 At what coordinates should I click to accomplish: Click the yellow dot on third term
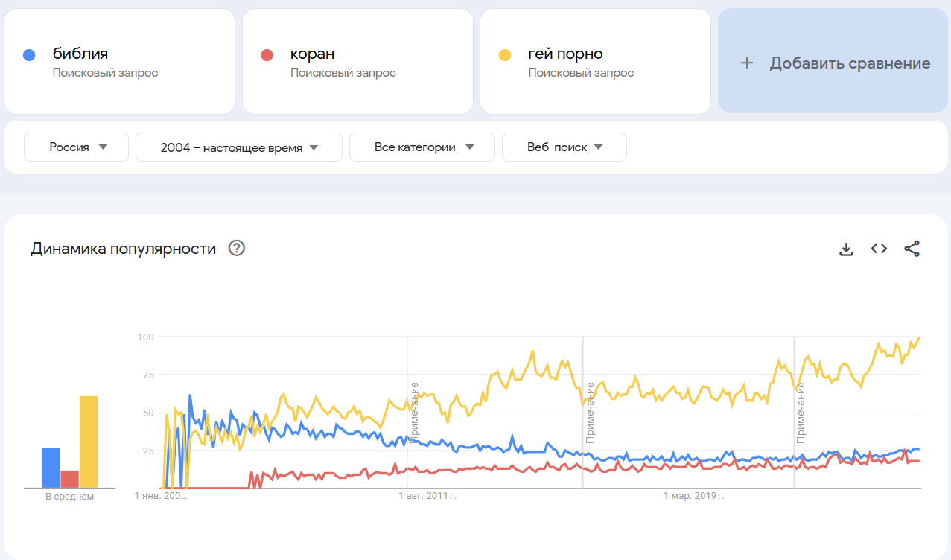505,54
